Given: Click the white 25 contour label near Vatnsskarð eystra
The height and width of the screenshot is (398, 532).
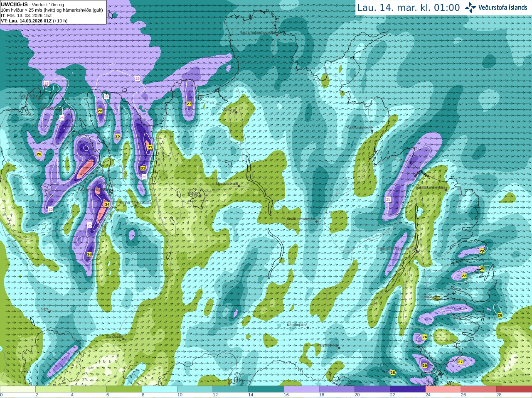Looking at the screenshot, I should 388,199.
